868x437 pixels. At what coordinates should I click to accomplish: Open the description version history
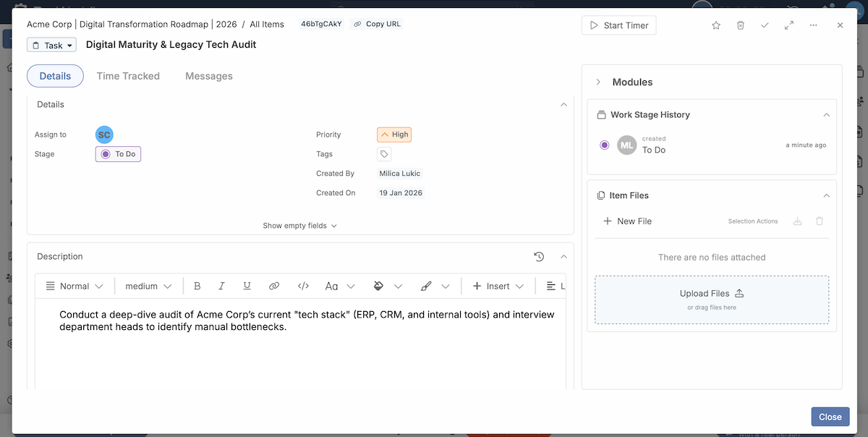[538, 256]
